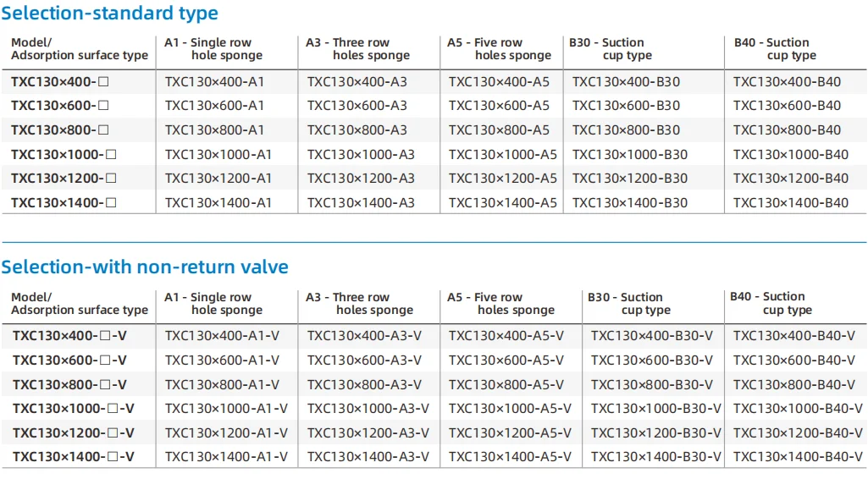Click the TXC130×600-A3 cell
The height and width of the screenshot is (479, 868).
point(357,106)
